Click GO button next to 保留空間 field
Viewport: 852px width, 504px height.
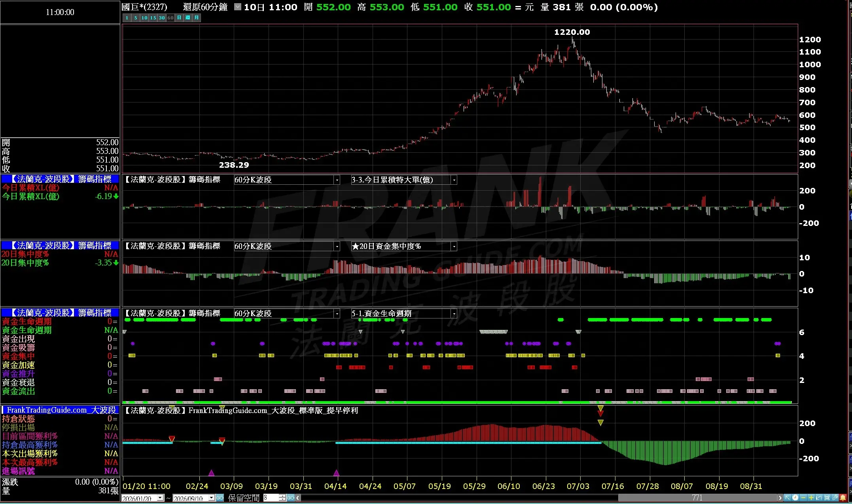291,498
